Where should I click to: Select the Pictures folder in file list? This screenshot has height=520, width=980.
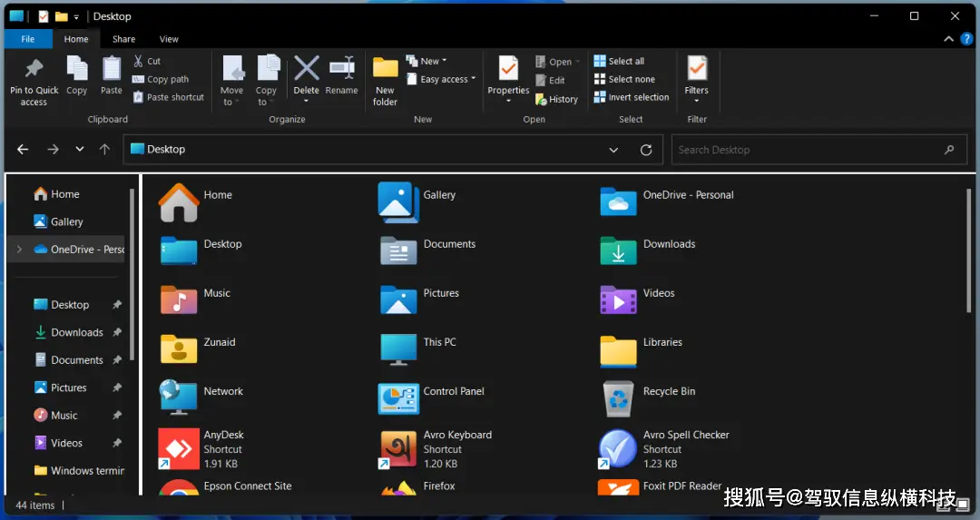tap(419, 299)
